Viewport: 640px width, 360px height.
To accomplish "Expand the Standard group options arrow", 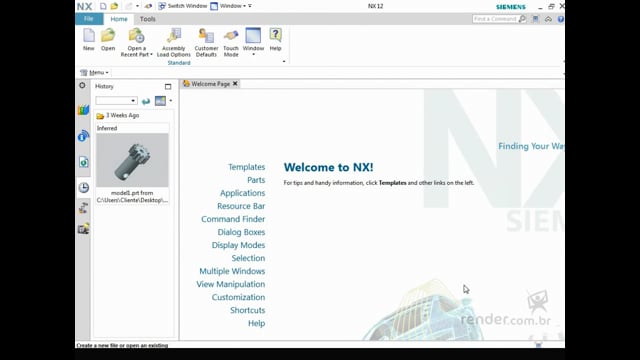I will coord(284,62).
